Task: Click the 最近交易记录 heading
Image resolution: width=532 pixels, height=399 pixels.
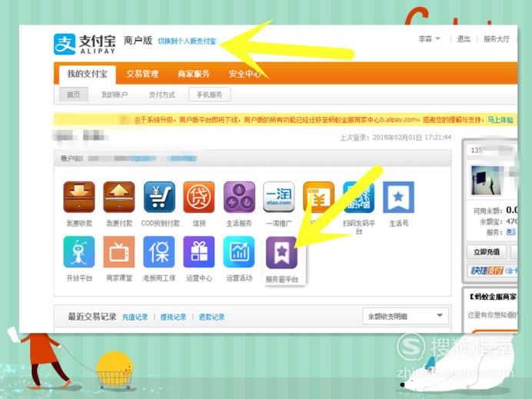Action: pyautogui.click(x=92, y=317)
